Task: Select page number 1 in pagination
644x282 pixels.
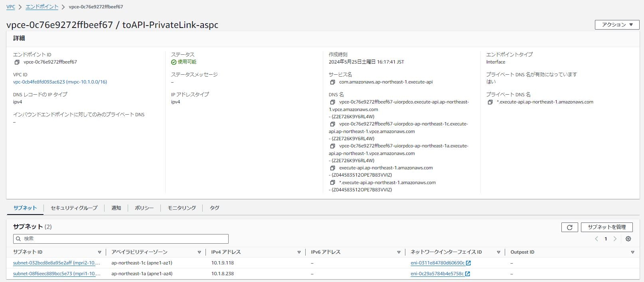Action: click(606, 239)
